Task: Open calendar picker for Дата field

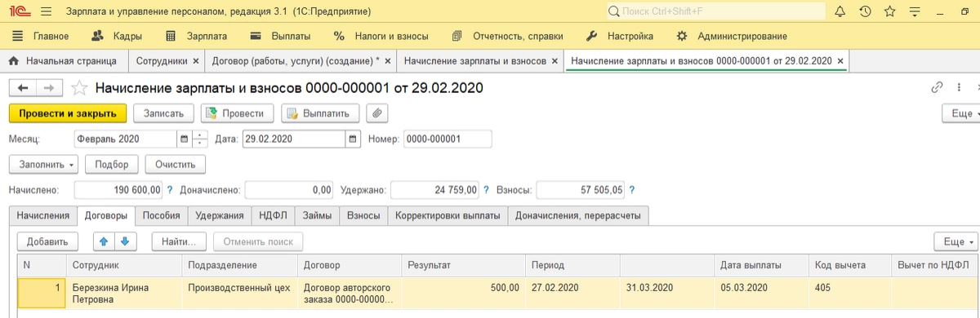Action: pyautogui.click(x=353, y=139)
